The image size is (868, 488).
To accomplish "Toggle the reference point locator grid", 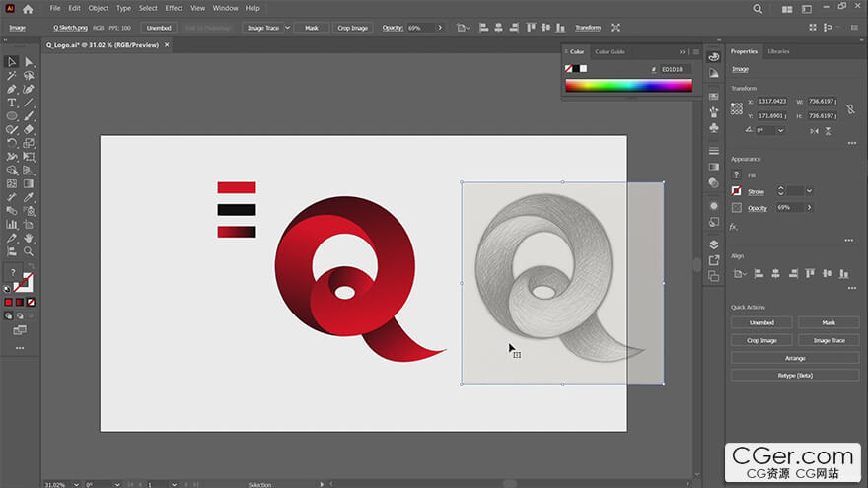I will click(737, 108).
